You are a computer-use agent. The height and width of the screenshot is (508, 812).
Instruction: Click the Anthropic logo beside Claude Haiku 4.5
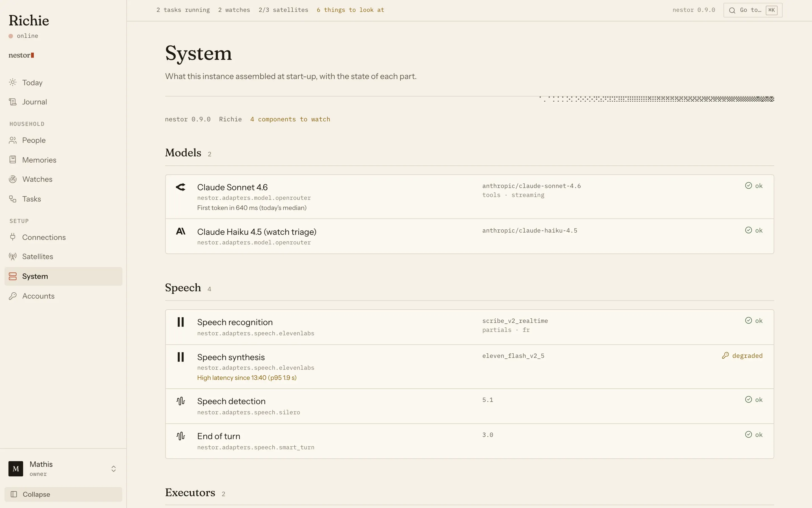coord(180,231)
